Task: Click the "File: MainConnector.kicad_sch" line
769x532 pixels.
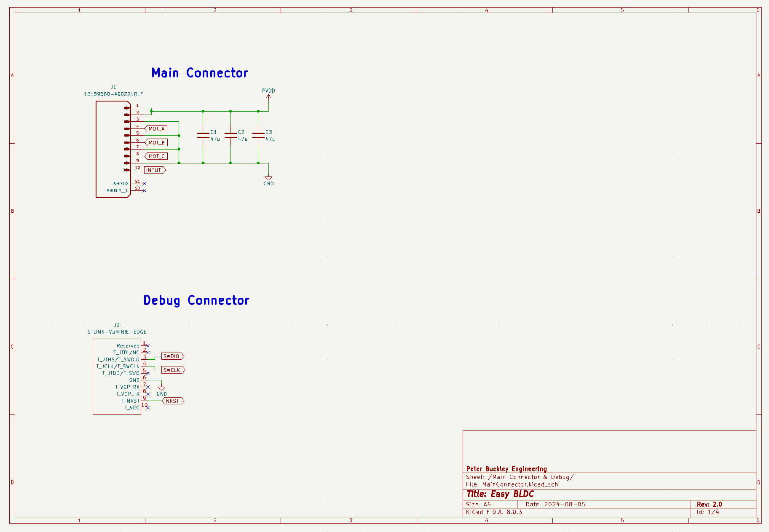Action: point(512,484)
